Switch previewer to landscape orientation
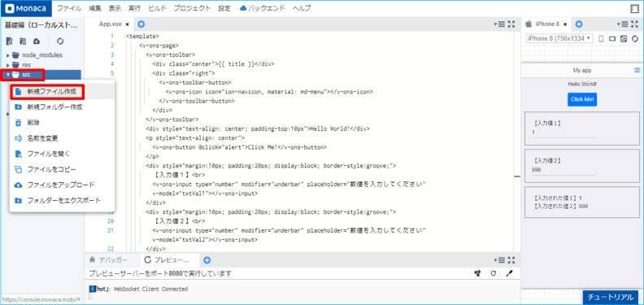The image size is (644, 305). [x=612, y=39]
